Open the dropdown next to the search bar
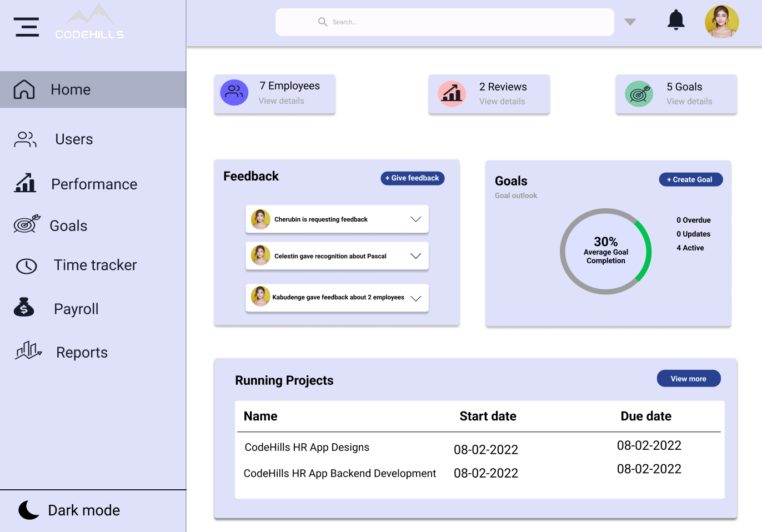 (630, 22)
